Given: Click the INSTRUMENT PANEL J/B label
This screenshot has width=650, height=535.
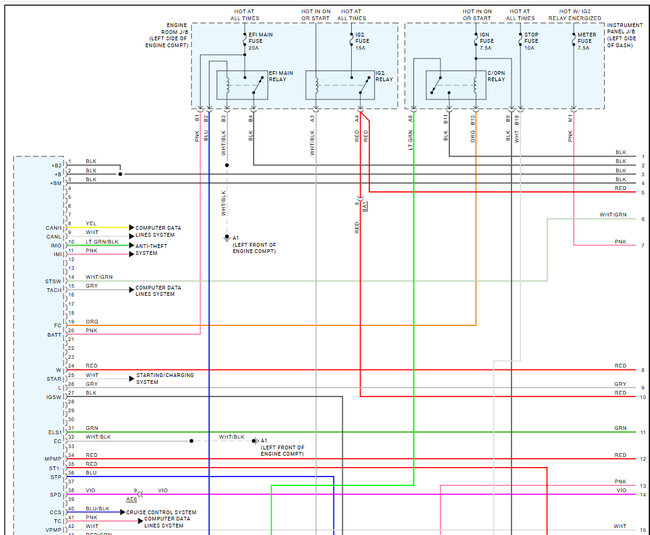Looking at the screenshot, I should click(625, 35).
